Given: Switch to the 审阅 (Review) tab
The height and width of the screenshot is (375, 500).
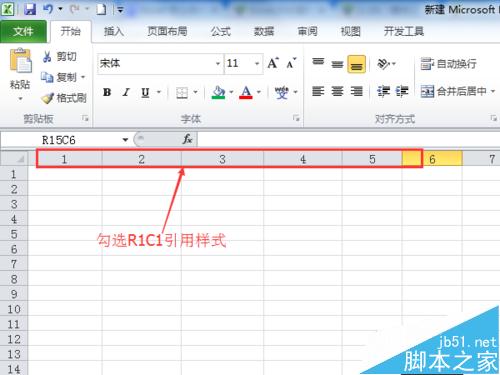Looking at the screenshot, I should pos(307,31).
